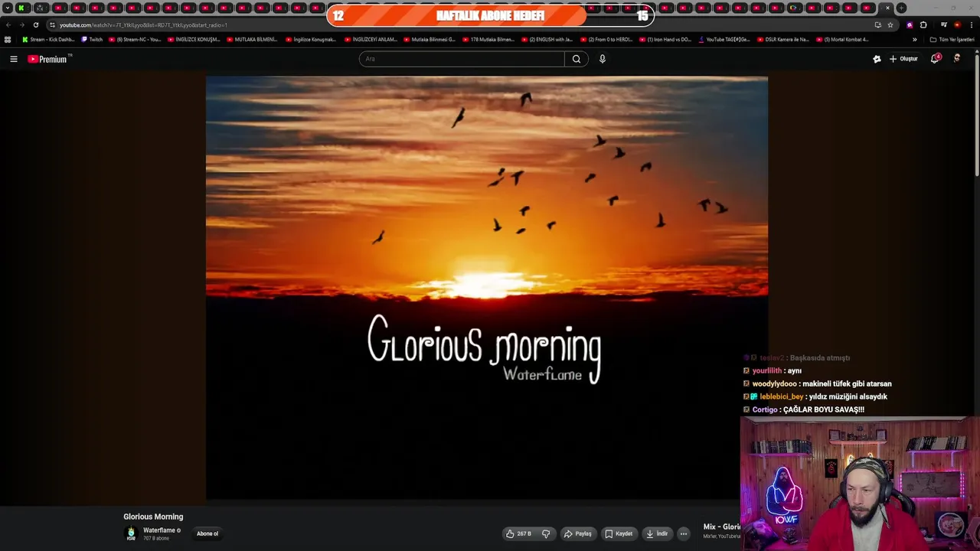Subscribe with the Abone ol button
Image resolution: width=980 pixels, height=551 pixels.
[x=207, y=533]
